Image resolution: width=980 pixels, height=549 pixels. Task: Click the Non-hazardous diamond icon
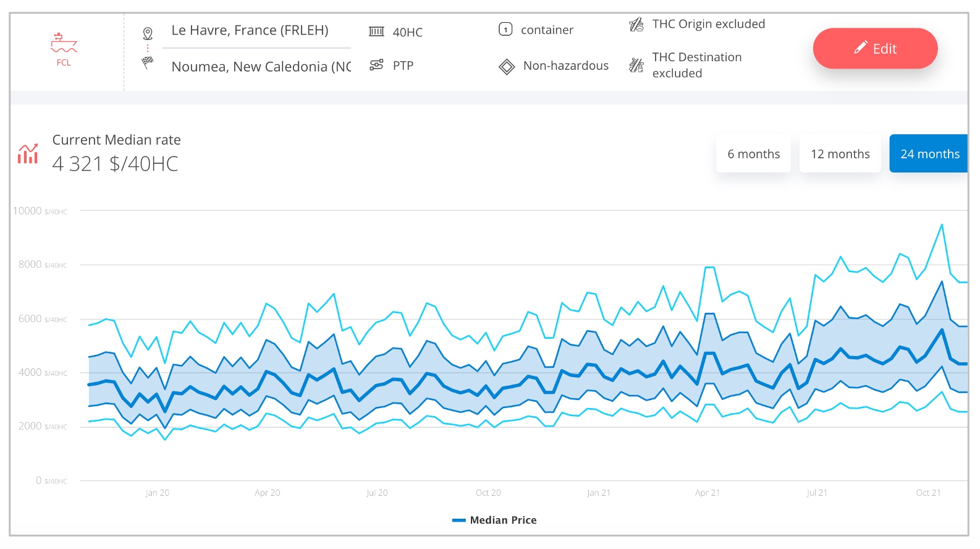pos(507,67)
